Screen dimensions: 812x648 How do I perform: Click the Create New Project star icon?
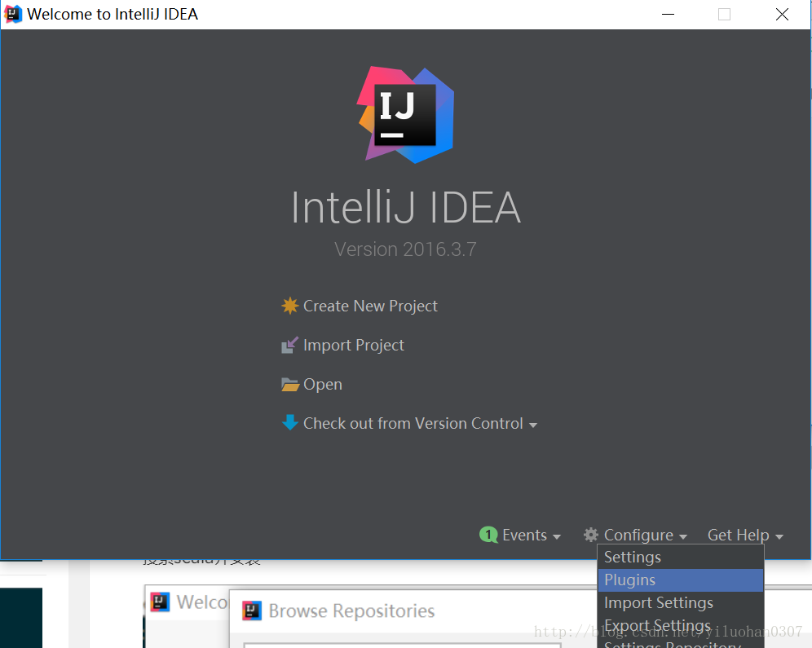click(290, 306)
